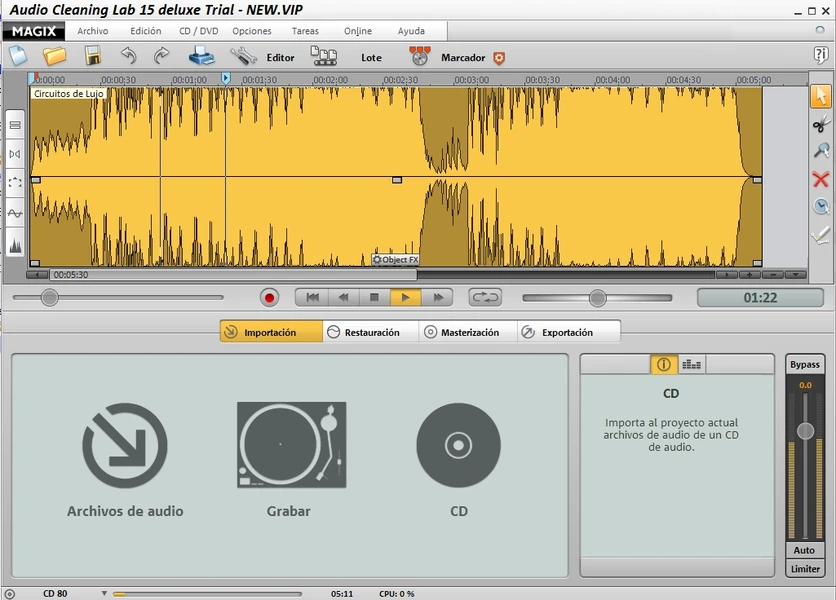Viewport: 836px width, 600px height.
Task: Click the blue playback marker on the timeline
Action: point(226,78)
